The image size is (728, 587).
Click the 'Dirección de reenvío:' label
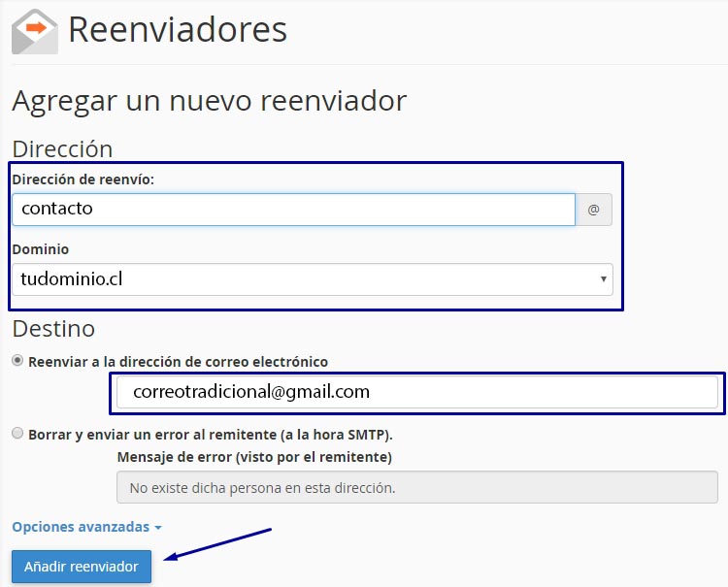[x=83, y=179]
